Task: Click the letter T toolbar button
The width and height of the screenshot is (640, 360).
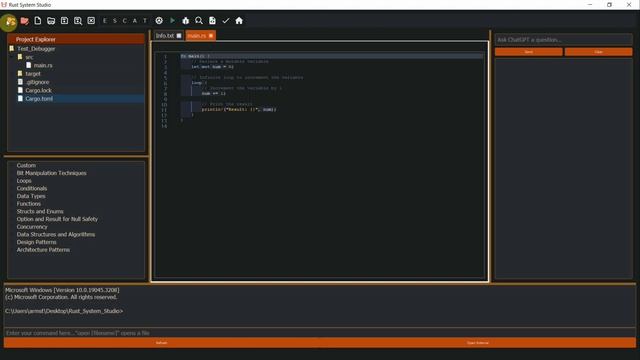Action: [145, 21]
